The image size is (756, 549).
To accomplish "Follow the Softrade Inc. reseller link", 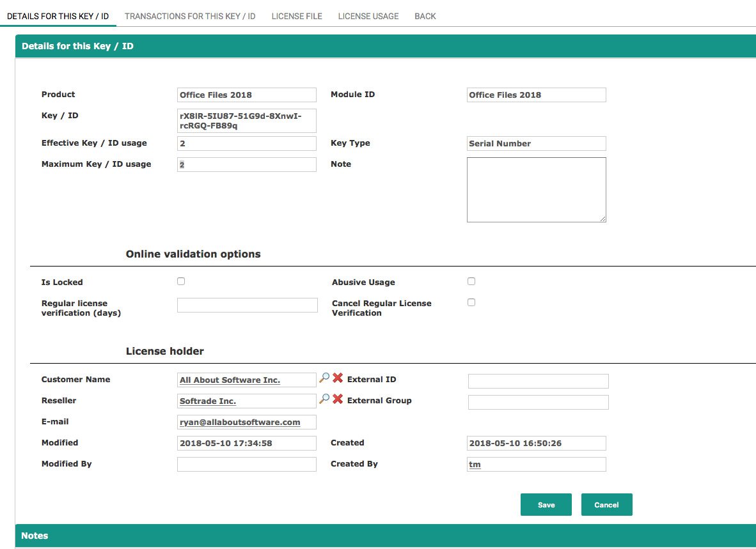I will pyautogui.click(x=208, y=401).
